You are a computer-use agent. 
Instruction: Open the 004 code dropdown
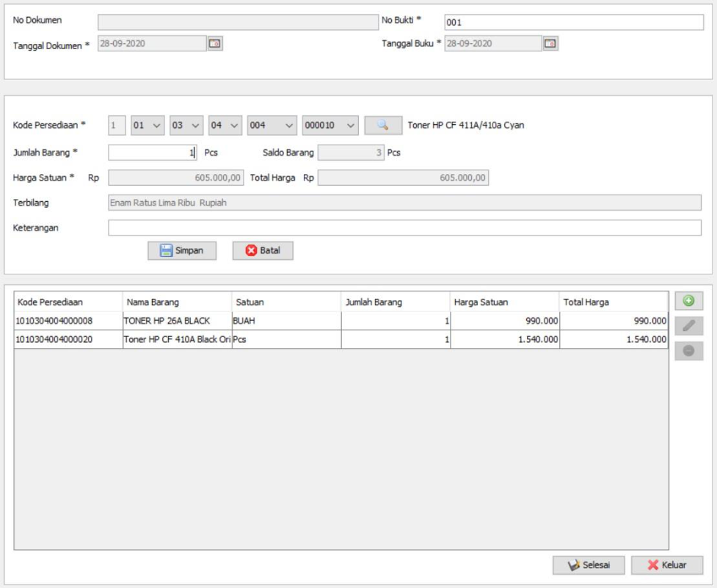[x=272, y=126]
